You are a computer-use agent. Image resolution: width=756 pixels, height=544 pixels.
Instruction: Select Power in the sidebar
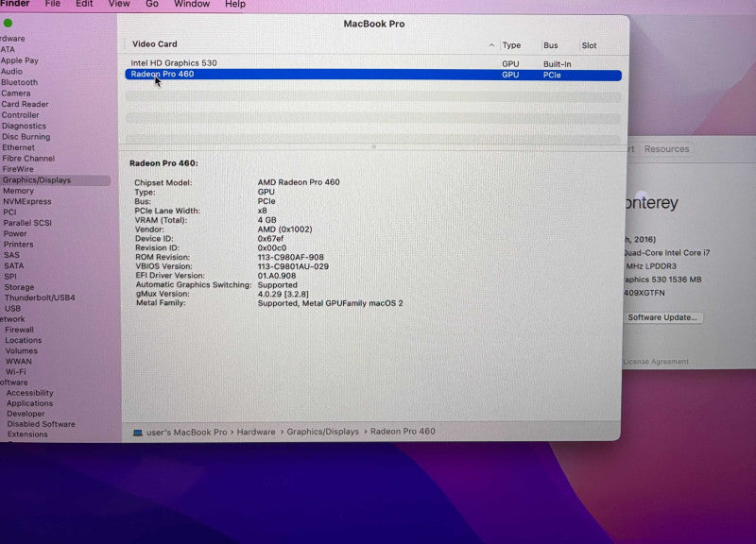[x=15, y=233]
